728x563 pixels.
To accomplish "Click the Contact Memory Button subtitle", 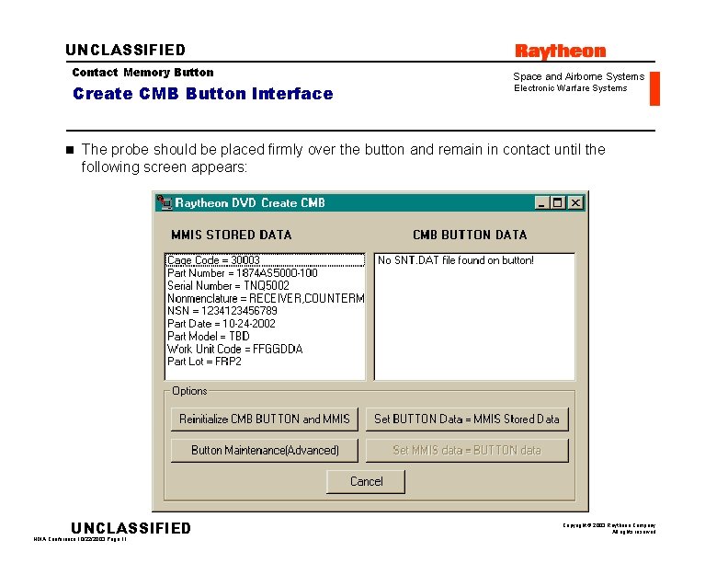I will tap(143, 73).
